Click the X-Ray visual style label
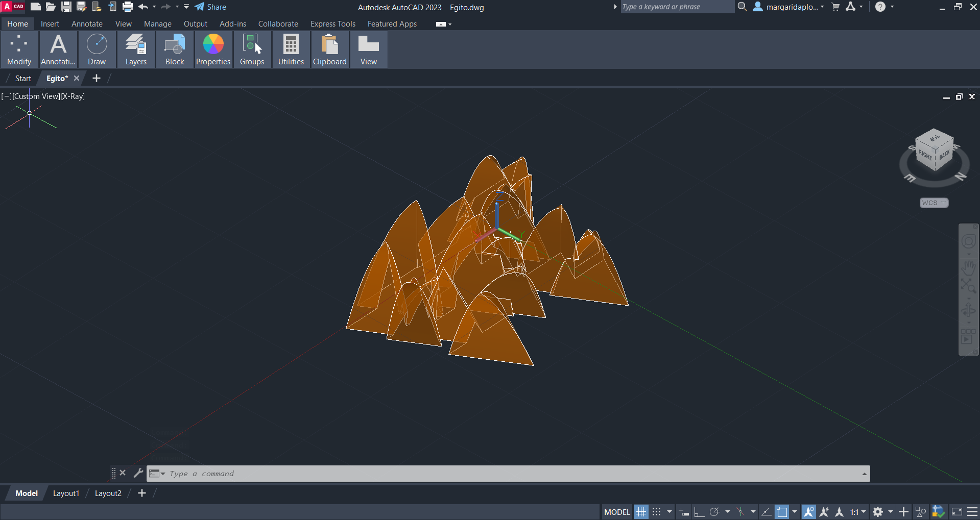Viewport: 980px width, 520px height. 73,96
